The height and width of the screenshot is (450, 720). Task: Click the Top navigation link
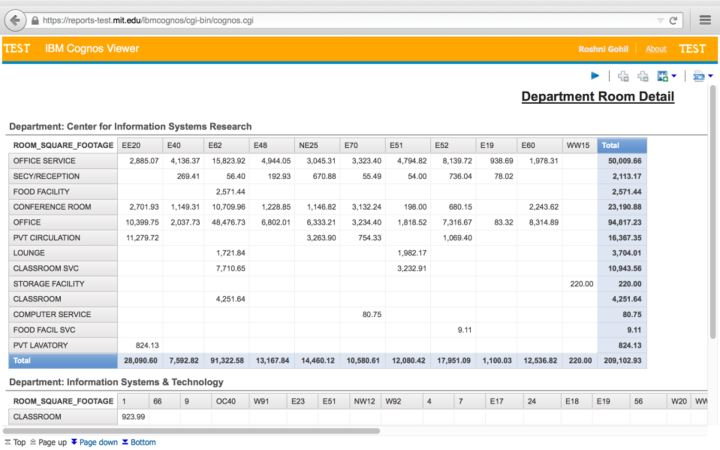coord(15,442)
